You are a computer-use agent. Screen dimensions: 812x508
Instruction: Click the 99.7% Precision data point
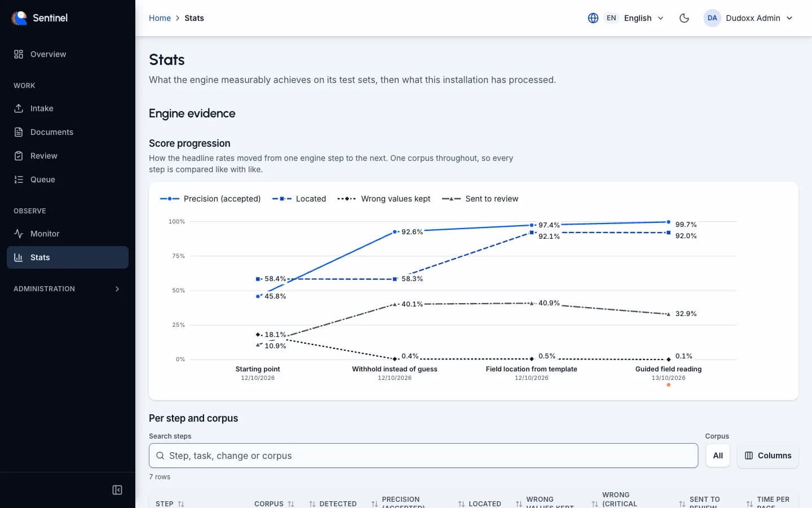(669, 222)
